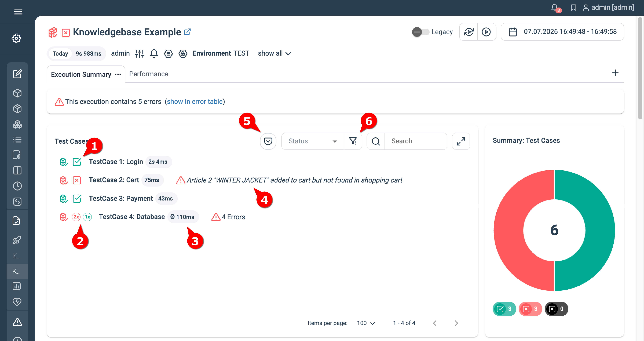Click the 2x failed badge on TestCase 4
The height and width of the screenshot is (341, 644).
pos(76,217)
